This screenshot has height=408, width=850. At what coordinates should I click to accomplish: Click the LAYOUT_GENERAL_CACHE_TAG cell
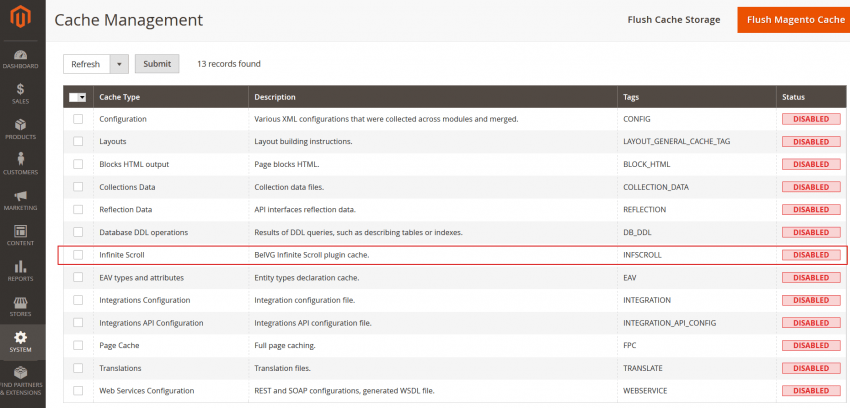(677, 141)
